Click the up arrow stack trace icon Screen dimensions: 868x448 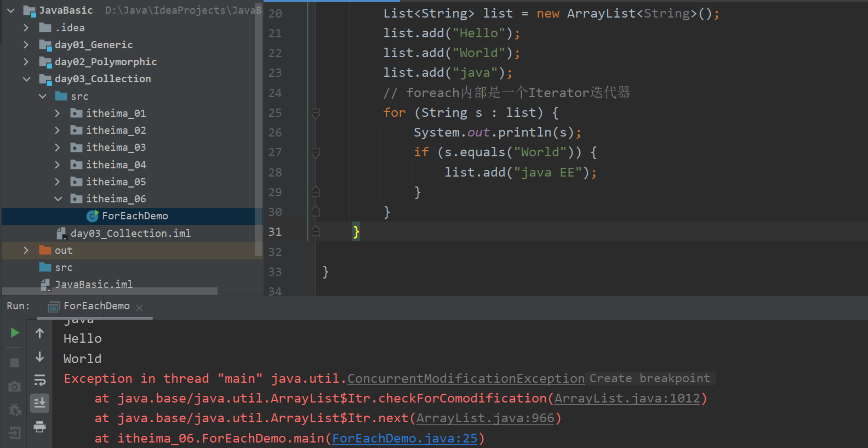39,333
